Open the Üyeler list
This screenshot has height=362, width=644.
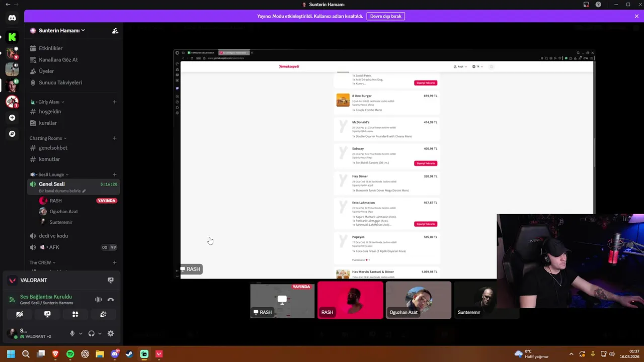[73, 71]
